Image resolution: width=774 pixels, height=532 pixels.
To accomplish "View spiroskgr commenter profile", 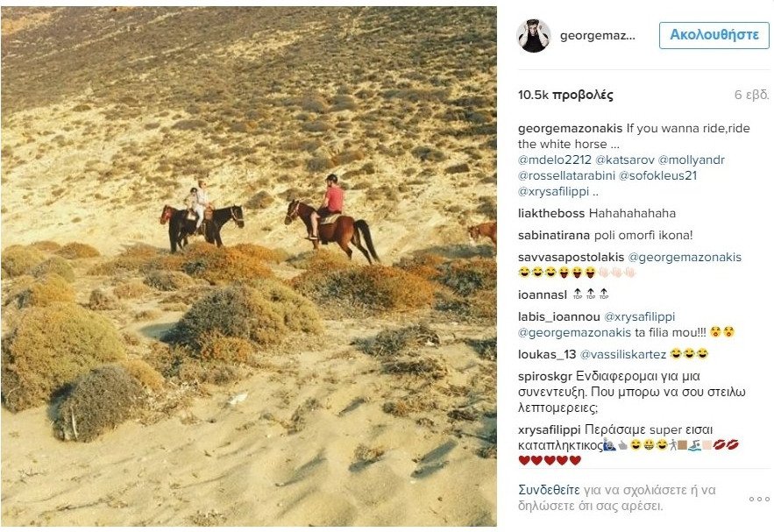I will tap(545, 377).
